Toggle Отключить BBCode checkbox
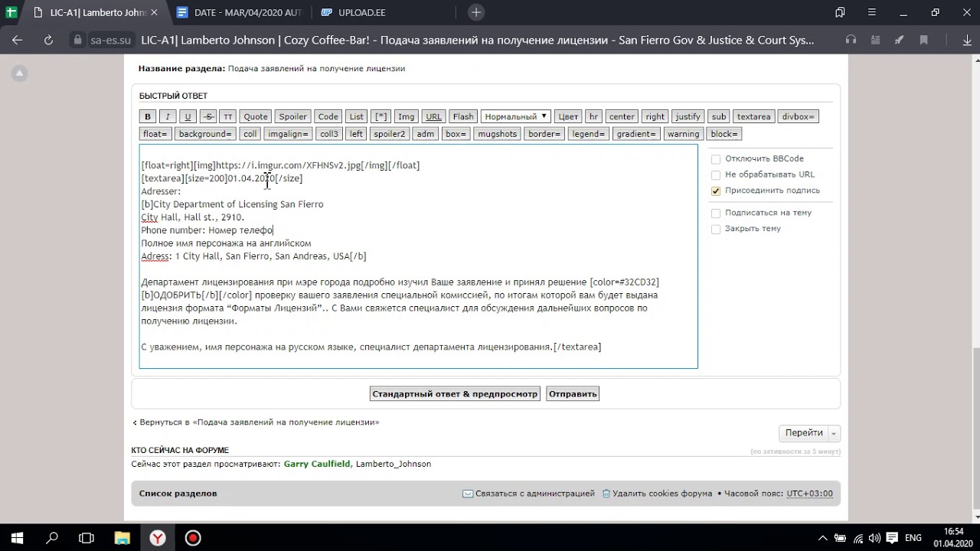Image resolution: width=980 pixels, height=551 pixels. pos(716,159)
